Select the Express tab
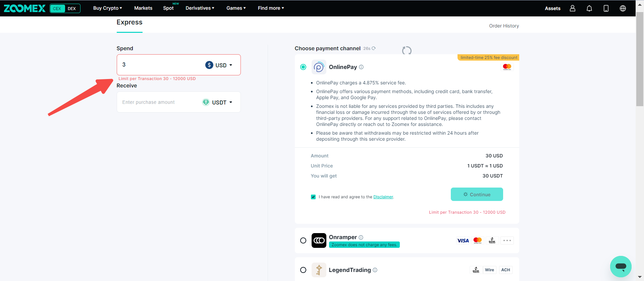The height and width of the screenshot is (281, 644). coord(129,22)
